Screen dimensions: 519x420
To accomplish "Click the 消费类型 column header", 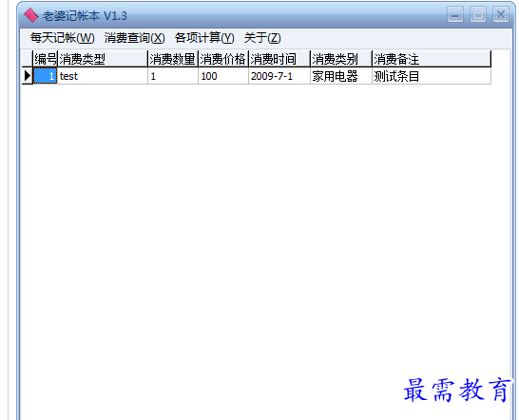I will 103,59.
